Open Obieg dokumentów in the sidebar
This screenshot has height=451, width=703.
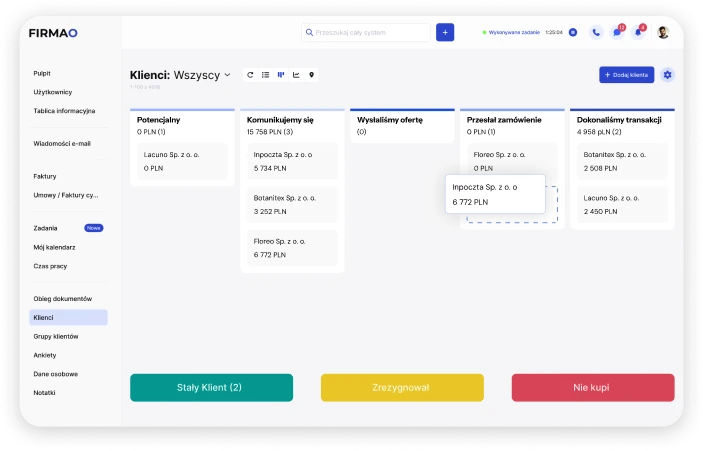pos(62,299)
